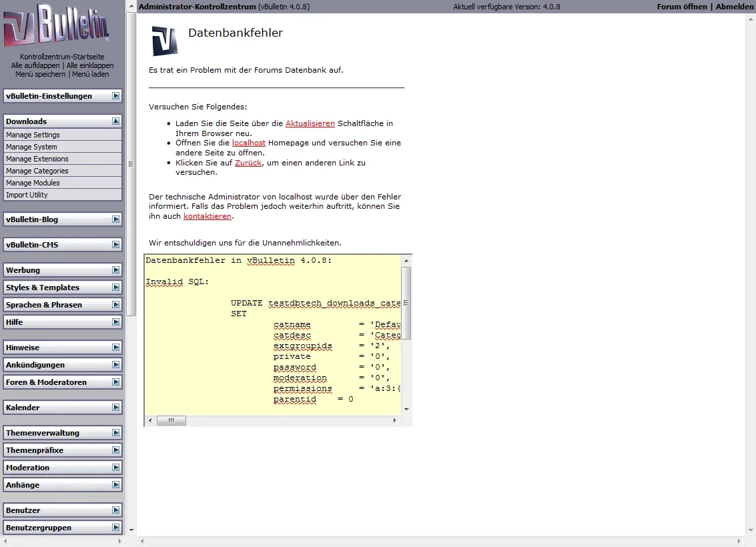Screen dimensions: 756x547
Task: Click error box scroll right arrow
Action: [x=395, y=420]
